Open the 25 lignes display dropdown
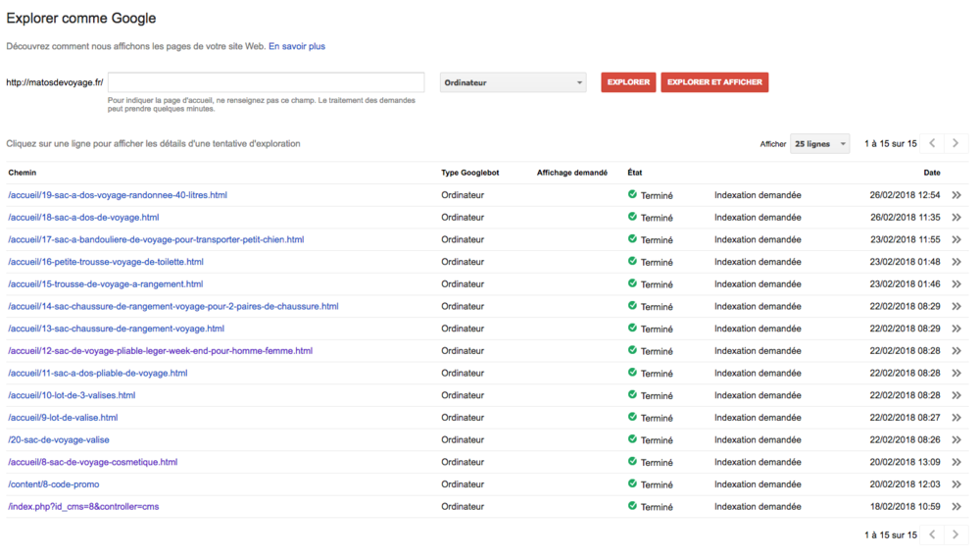Screen dimensions: 980x559 819,144
